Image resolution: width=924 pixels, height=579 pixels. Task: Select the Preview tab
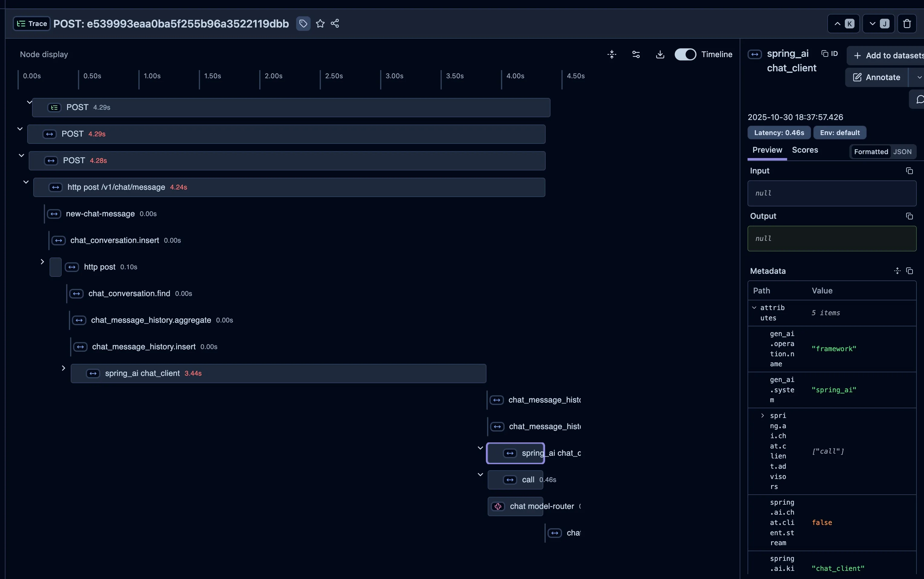coord(767,150)
